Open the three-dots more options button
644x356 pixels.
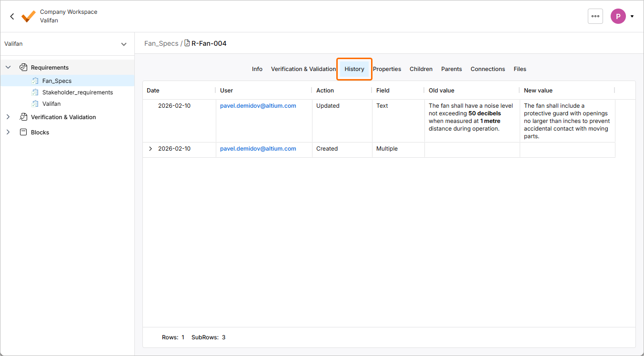pos(595,16)
